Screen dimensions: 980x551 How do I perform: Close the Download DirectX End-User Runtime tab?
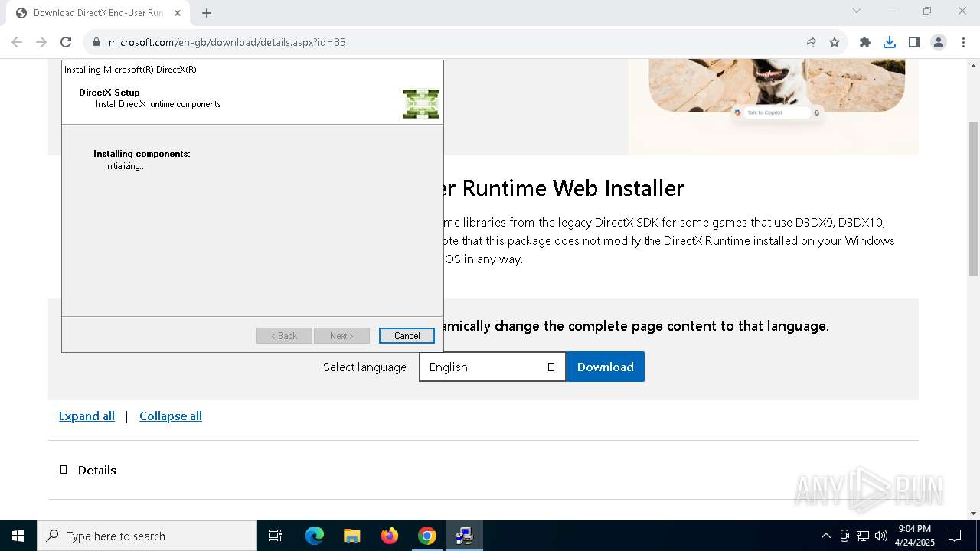click(178, 13)
